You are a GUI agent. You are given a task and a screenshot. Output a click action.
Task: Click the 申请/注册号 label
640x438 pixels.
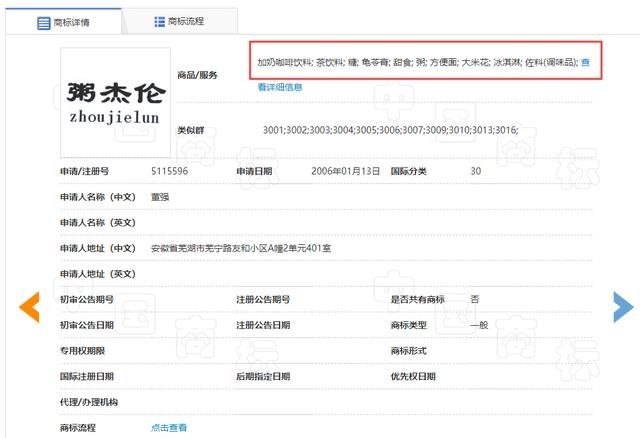point(84,171)
